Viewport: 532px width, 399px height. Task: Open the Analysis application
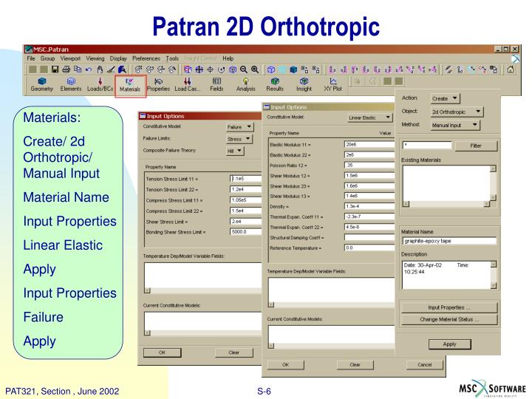245,84
